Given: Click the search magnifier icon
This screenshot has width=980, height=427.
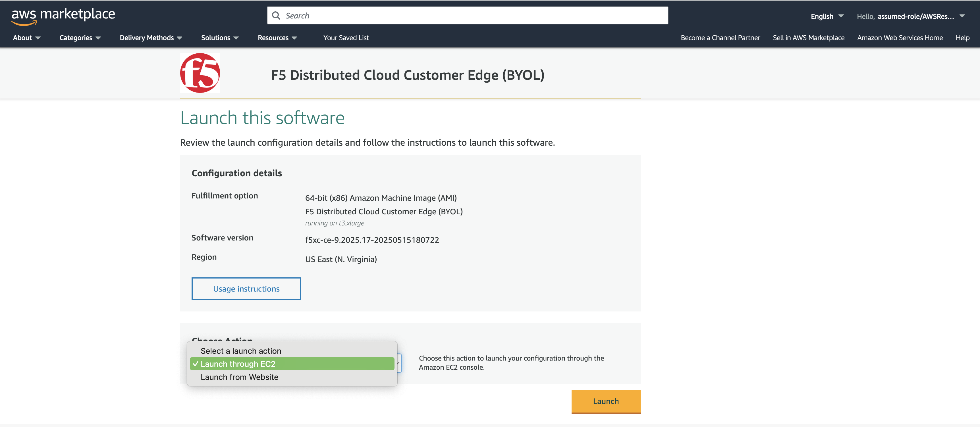Looking at the screenshot, I should point(276,16).
